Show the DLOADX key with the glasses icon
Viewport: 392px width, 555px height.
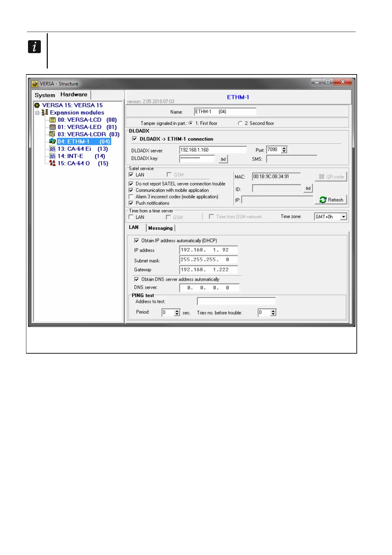pos(223,159)
